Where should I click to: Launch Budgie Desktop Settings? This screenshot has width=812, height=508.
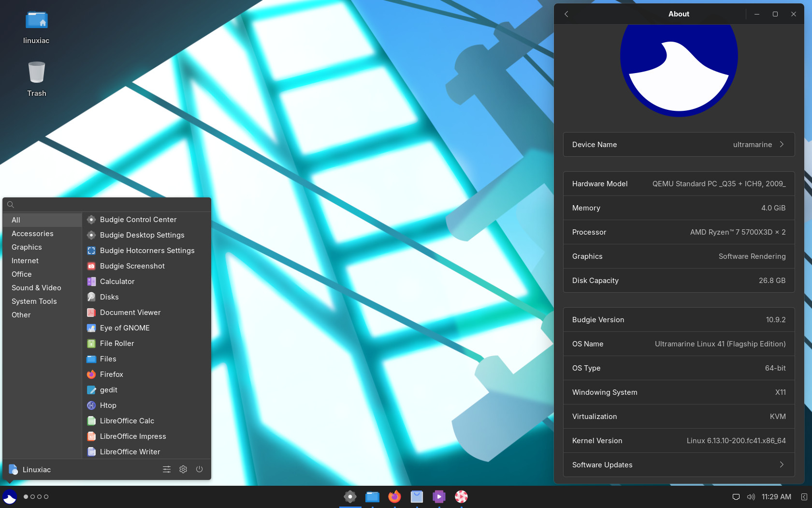pos(146,235)
